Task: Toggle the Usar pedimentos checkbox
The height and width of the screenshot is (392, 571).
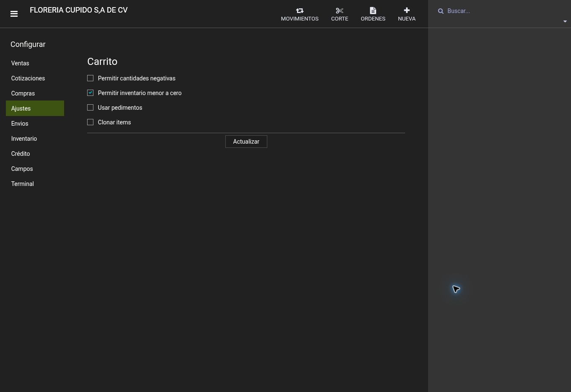Action: (x=90, y=108)
